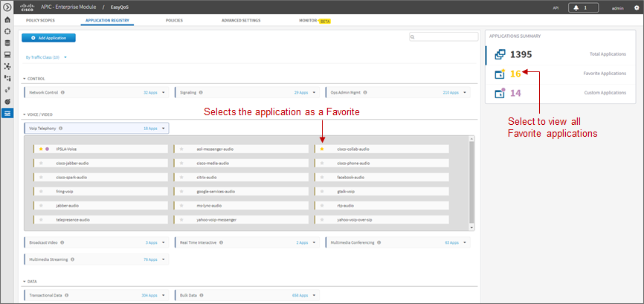The width and height of the screenshot is (644, 304).
Task: Expand Multimedia Conferencing 63 Apps dropdown arrow
Action: 465,242
